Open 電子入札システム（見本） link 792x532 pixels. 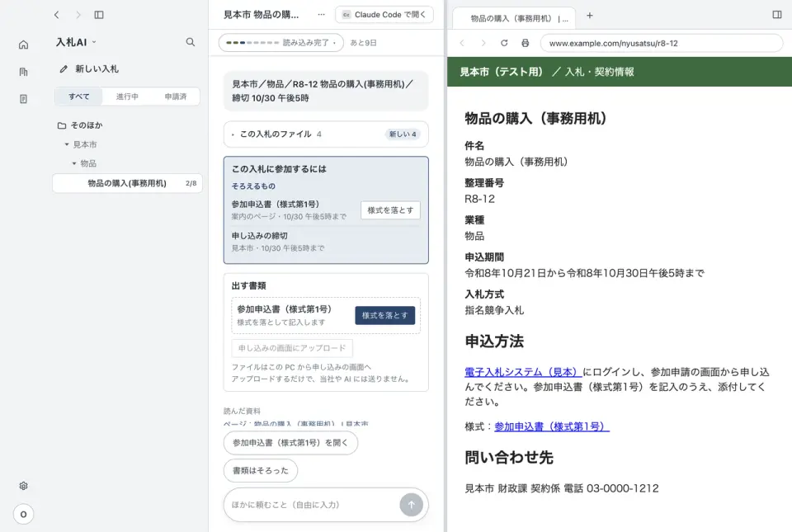pyautogui.click(x=523, y=372)
